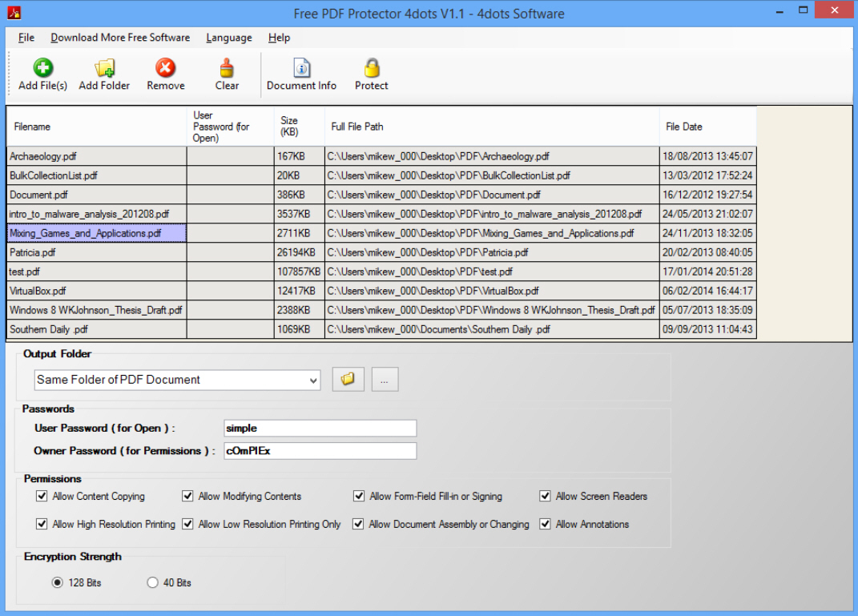The width and height of the screenshot is (858, 616).
Task: Select the Patricia.pdf filename cell
Action: coord(97,252)
